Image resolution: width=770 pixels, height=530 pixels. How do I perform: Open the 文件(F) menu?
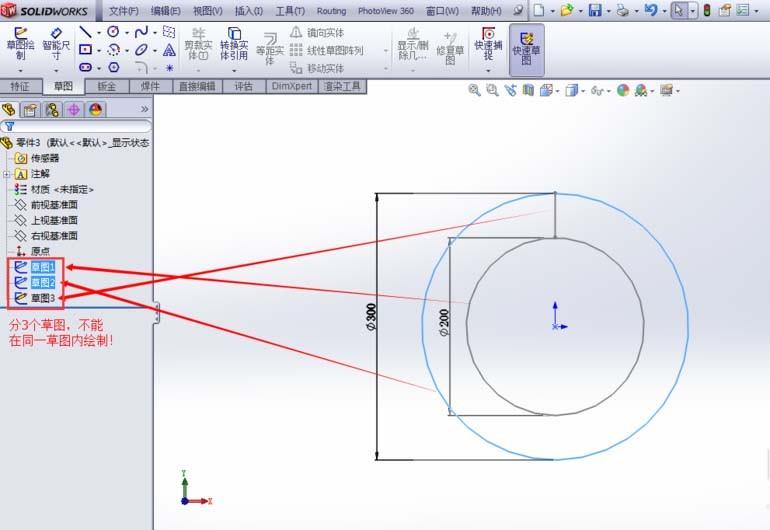tap(123, 11)
